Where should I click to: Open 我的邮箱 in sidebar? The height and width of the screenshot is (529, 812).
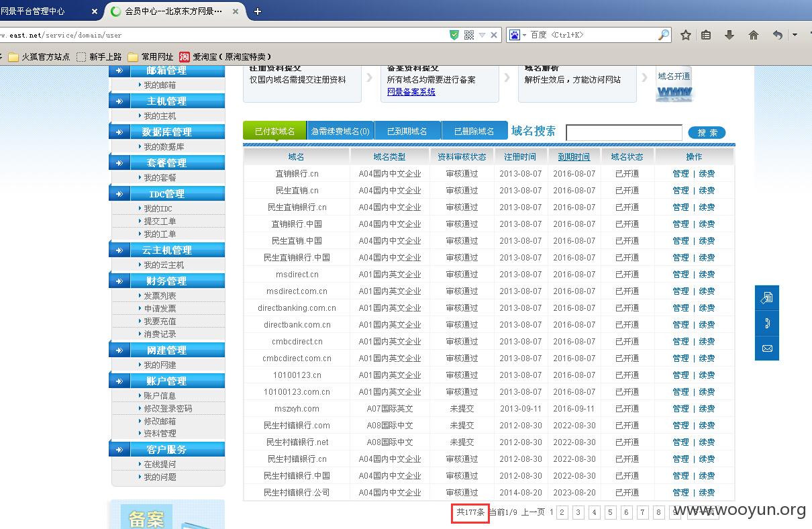160,85
